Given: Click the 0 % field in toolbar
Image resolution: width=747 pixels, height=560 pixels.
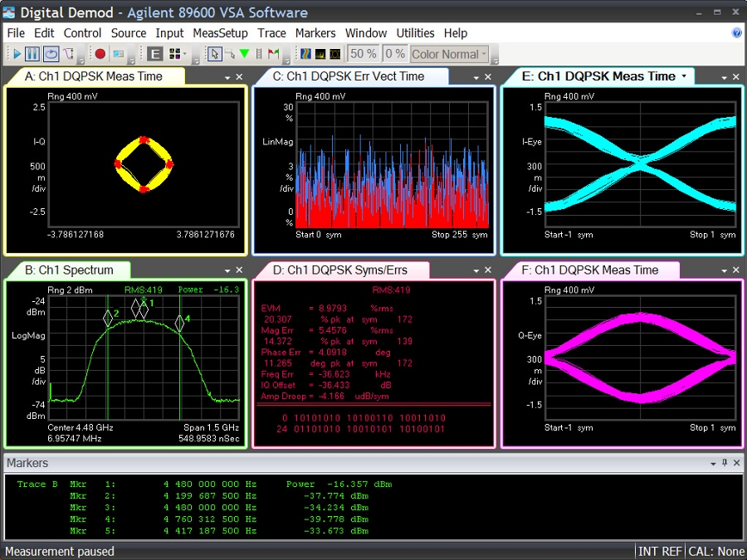Looking at the screenshot, I should click(395, 54).
